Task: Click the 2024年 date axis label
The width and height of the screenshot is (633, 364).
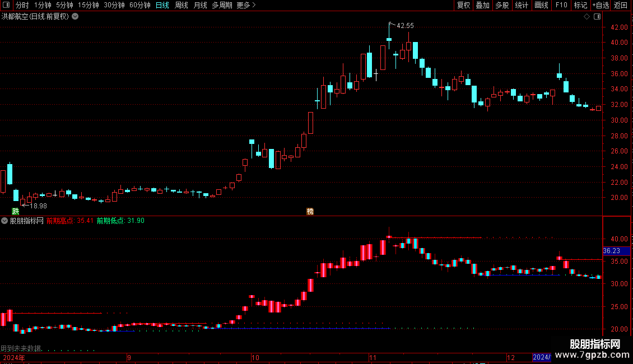Action: point(14,358)
